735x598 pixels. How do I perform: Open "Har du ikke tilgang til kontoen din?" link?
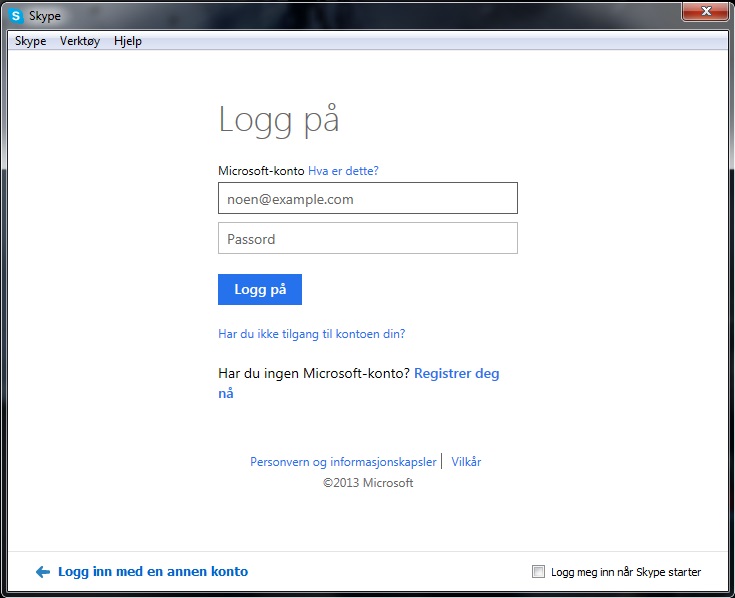[x=312, y=334]
